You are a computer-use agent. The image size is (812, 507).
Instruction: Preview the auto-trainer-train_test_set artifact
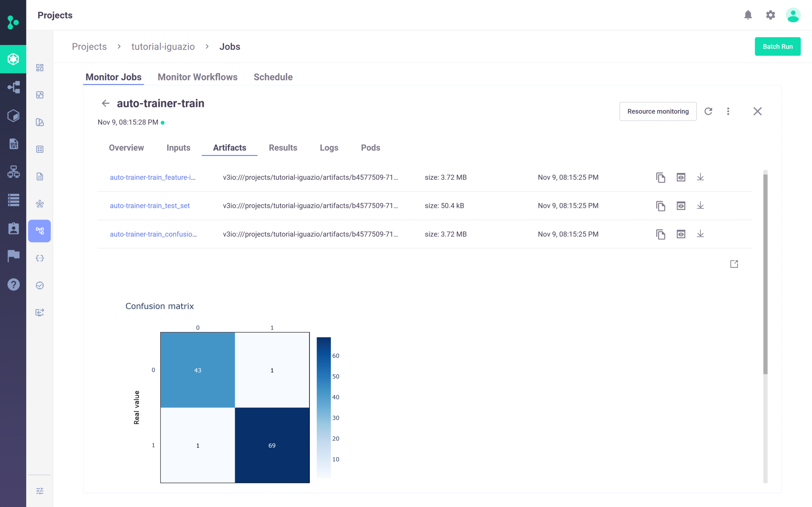pos(681,206)
